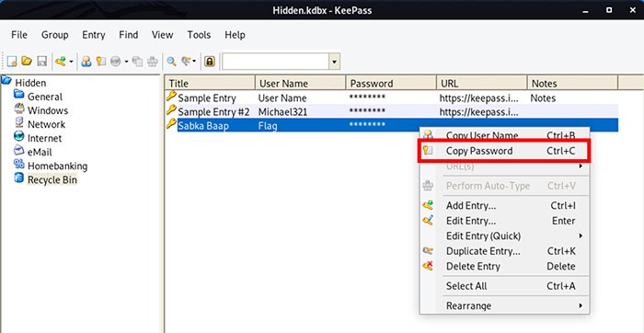Viewport: 644px width, 333px height.
Task: Click the Open URL globe toolbar icon
Action: (x=115, y=62)
